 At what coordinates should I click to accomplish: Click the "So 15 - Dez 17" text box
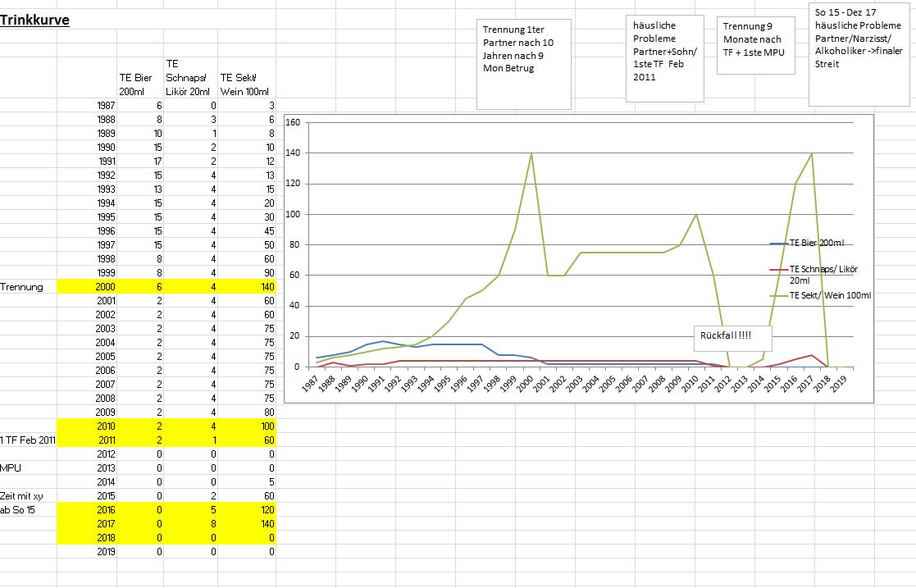[858, 52]
